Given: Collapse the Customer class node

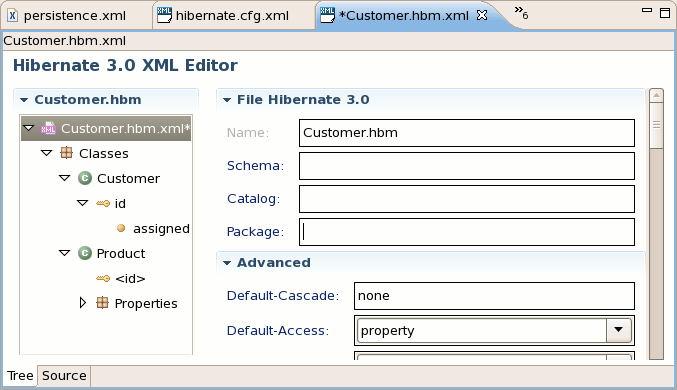Looking at the screenshot, I should (64, 178).
